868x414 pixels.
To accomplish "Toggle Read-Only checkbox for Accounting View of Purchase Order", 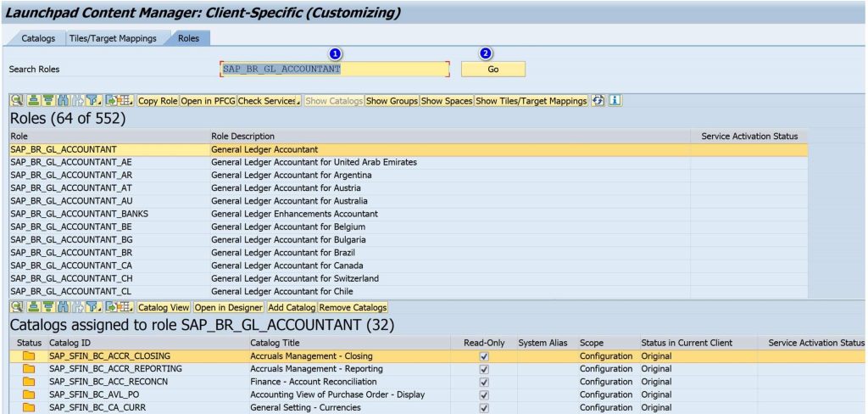I will click(x=484, y=395).
